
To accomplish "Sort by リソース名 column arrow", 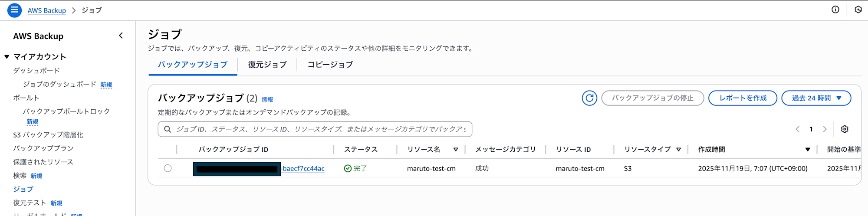I will coord(456,150).
